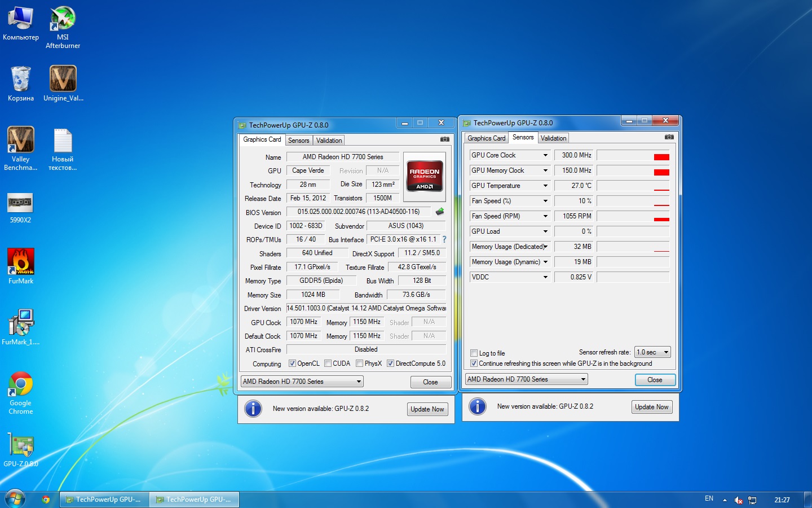Enable the Log to file checkbox
Viewport: 812px width, 508px height.
474,353
